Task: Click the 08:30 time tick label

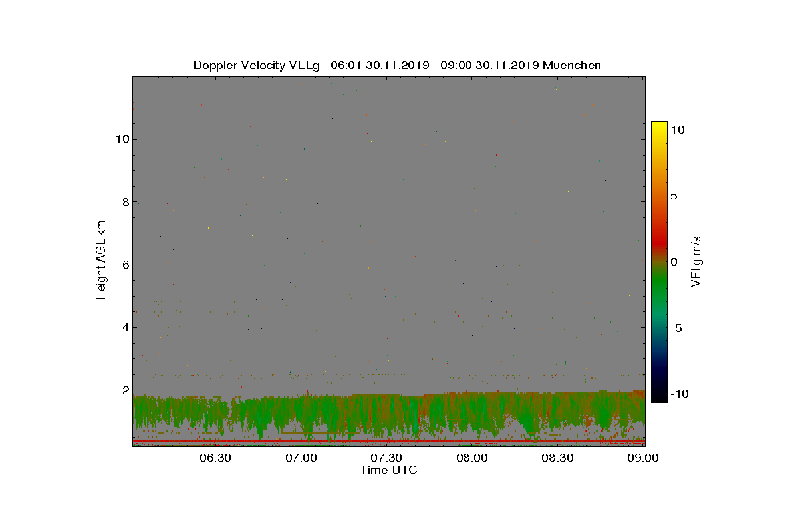Action: click(558, 458)
